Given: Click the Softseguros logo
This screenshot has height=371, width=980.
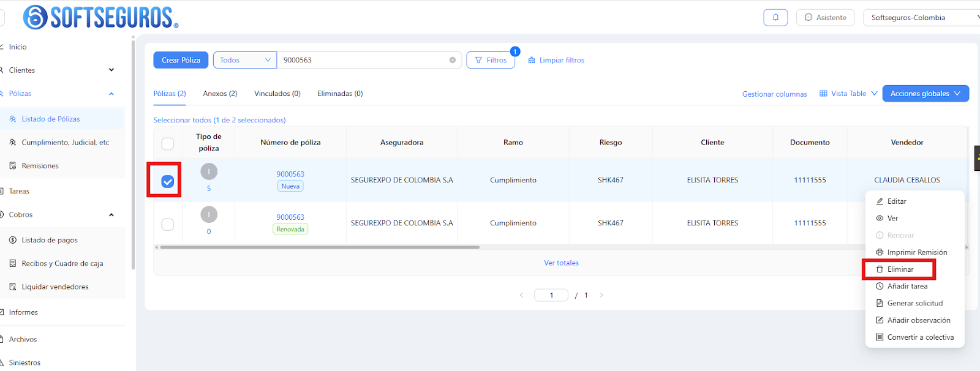Looking at the screenshot, I should coord(100,17).
